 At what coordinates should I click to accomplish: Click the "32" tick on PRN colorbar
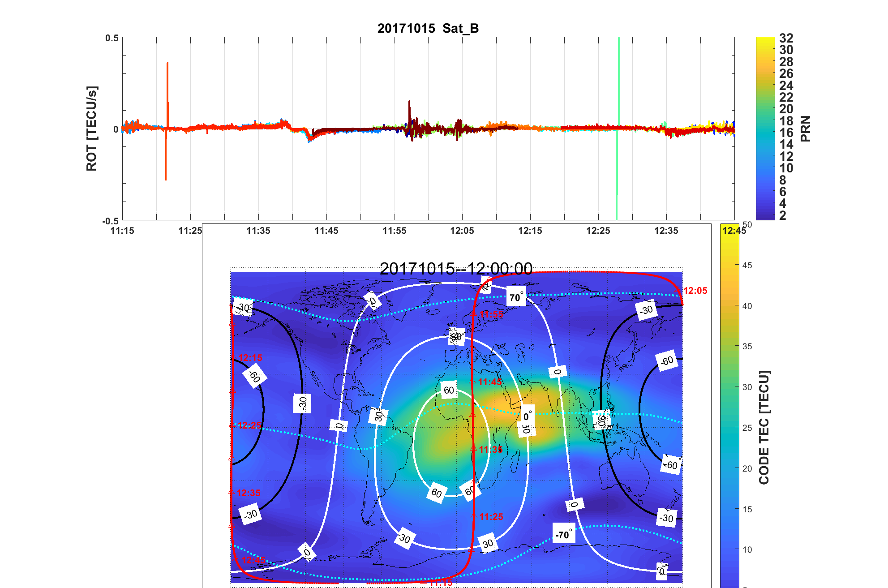tap(786, 38)
